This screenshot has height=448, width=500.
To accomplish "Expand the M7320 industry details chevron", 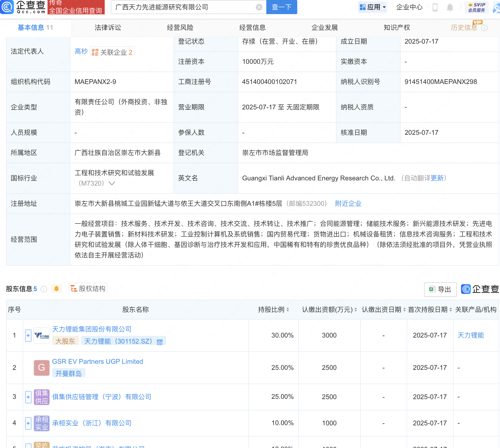I will 112,183.
